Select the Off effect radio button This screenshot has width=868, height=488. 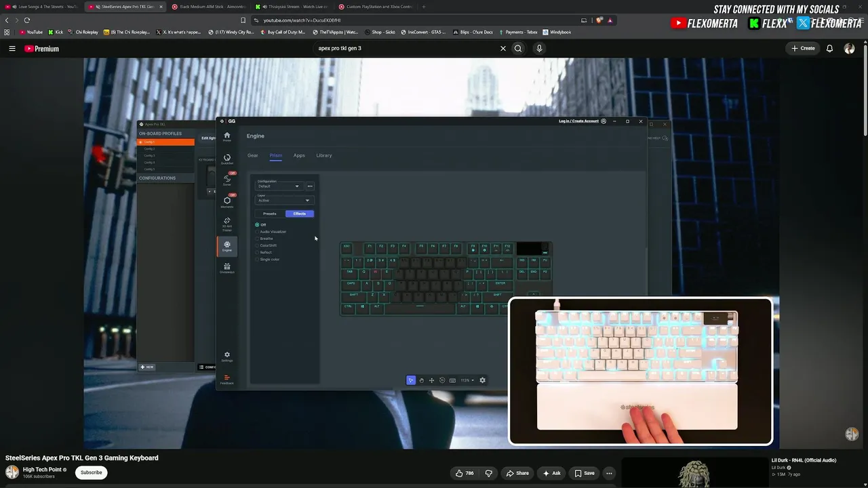coord(258,224)
